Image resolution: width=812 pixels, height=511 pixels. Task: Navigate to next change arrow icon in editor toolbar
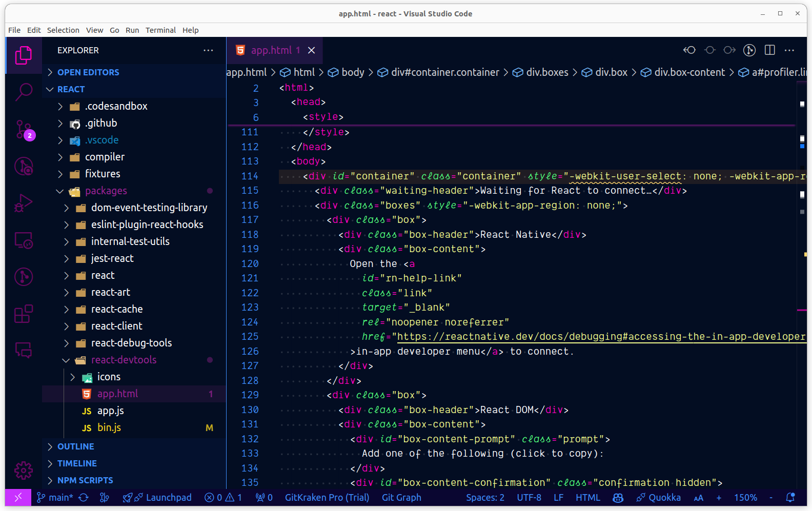(729, 50)
